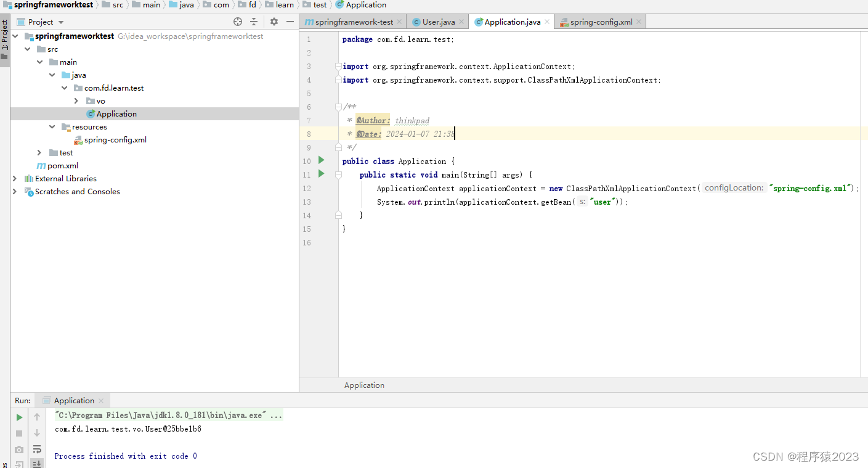Open the Project panel settings gear
This screenshot has width=868, height=468.
click(x=274, y=22)
